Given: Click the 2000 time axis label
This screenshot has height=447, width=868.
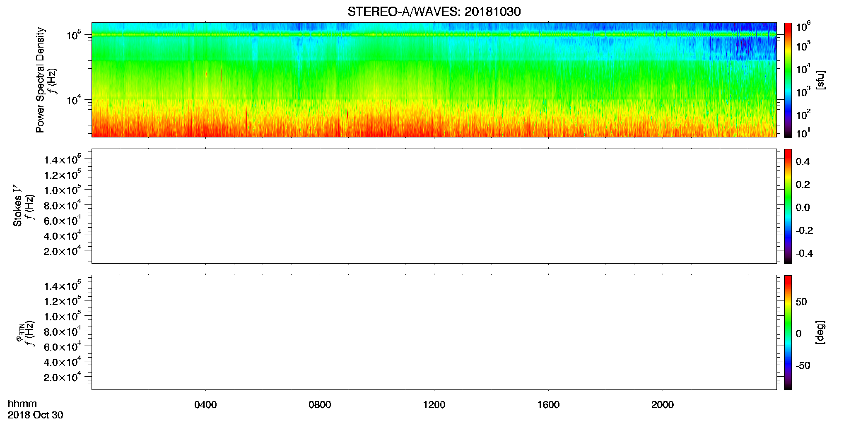Looking at the screenshot, I should point(663,405).
